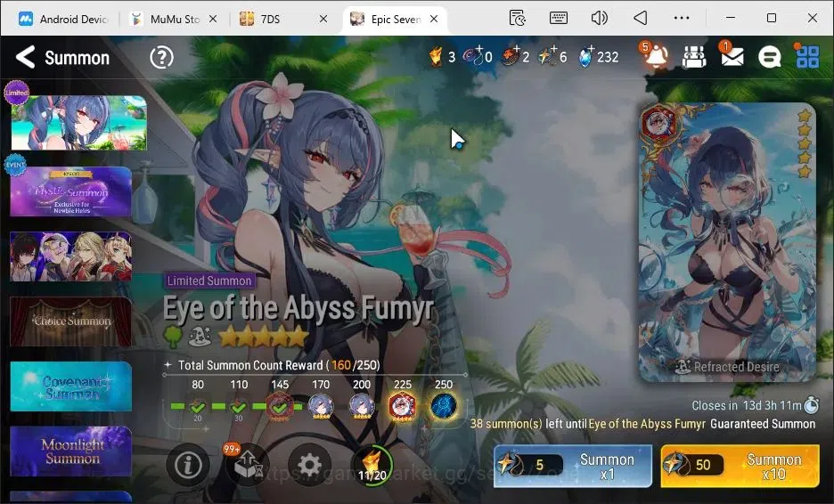Select the Limited Fumyr summon banner
Viewport: 834px width, 504px height.
78,123
